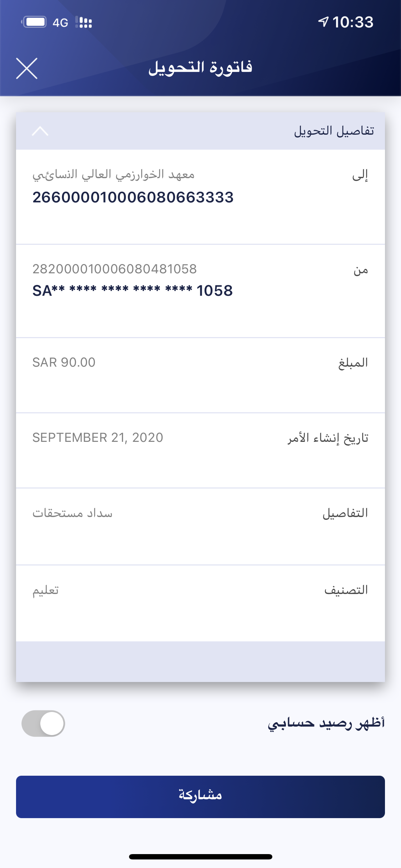Tap the battery status icon

[x=34, y=22]
